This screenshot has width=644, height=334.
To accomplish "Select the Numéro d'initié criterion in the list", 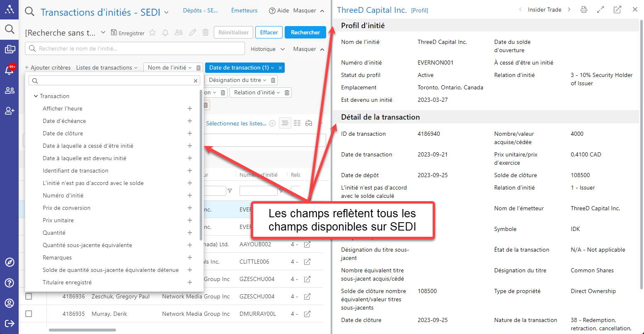I will click(63, 195).
